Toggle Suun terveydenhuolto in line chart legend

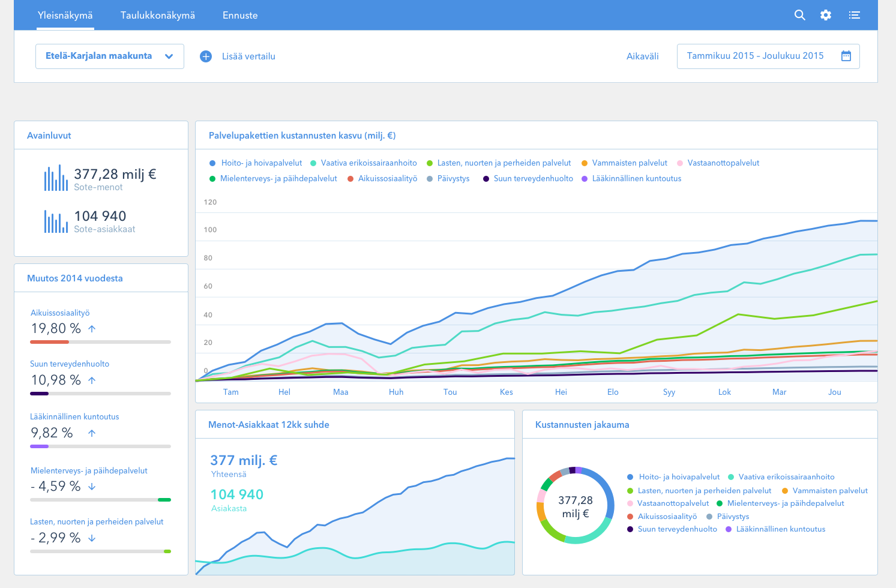[528, 179]
